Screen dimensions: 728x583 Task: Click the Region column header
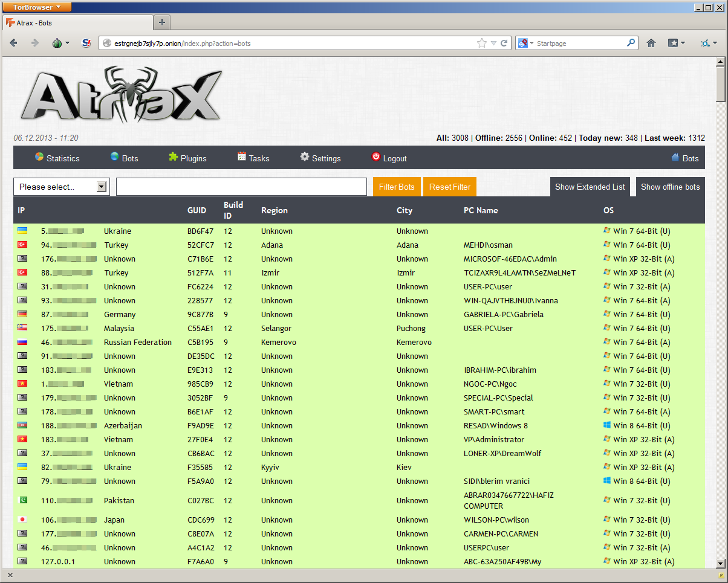coord(275,210)
